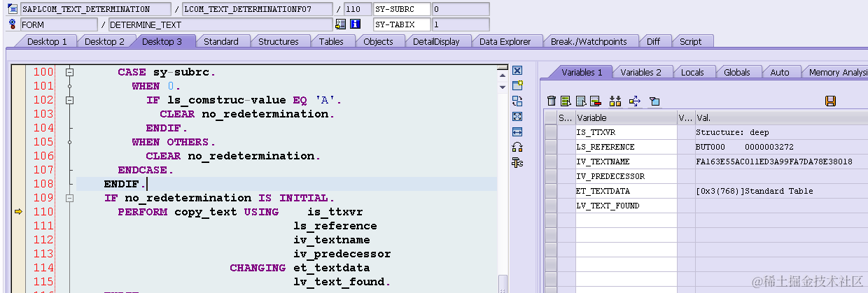This screenshot has width=868, height=293.
Task: Click the yellow arrows branching icon
Action: click(x=634, y=101)
